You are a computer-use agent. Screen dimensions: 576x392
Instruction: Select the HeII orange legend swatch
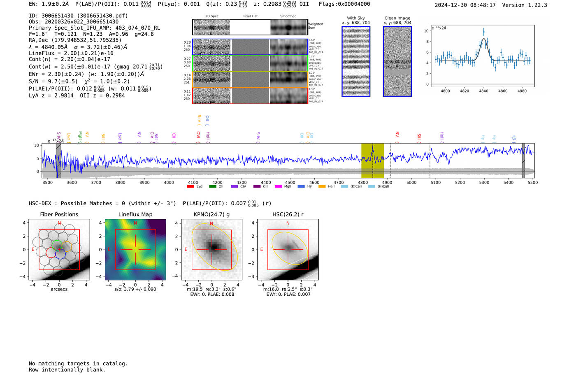[322, 186]
